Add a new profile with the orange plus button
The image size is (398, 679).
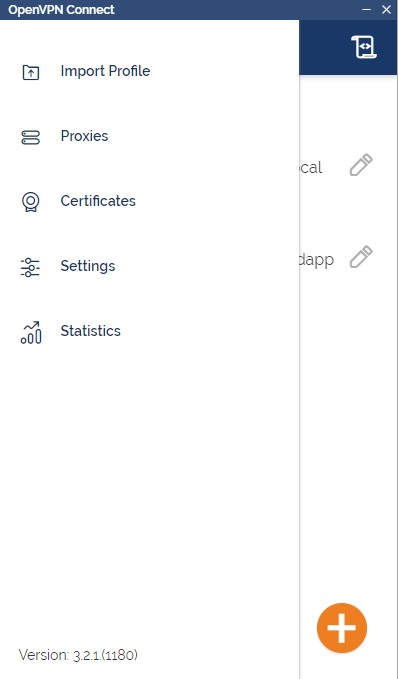coord(342,627)
